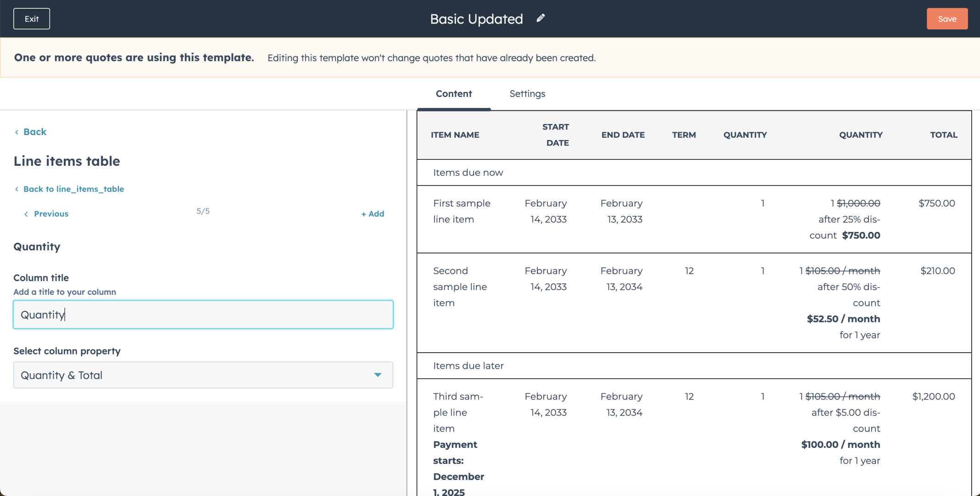Click the struck-through $1,000.00 price
This screenshot has height=496, width=980.
(858, 203)
